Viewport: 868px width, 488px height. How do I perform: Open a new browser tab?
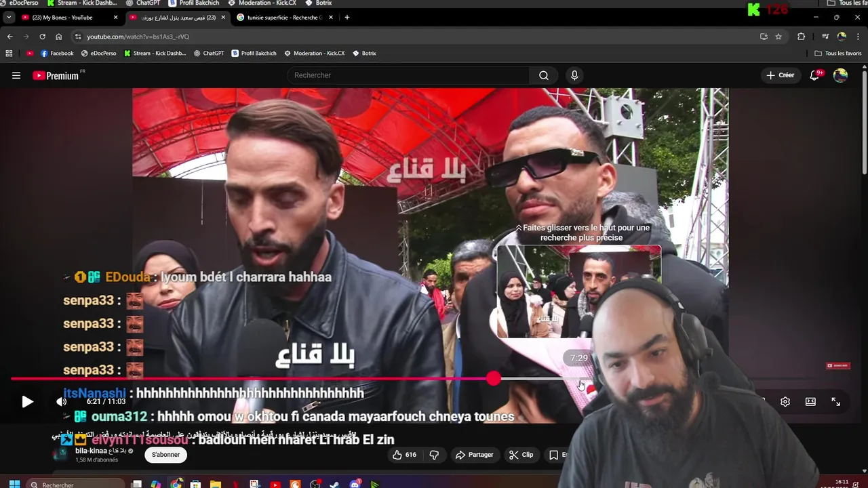347,17
